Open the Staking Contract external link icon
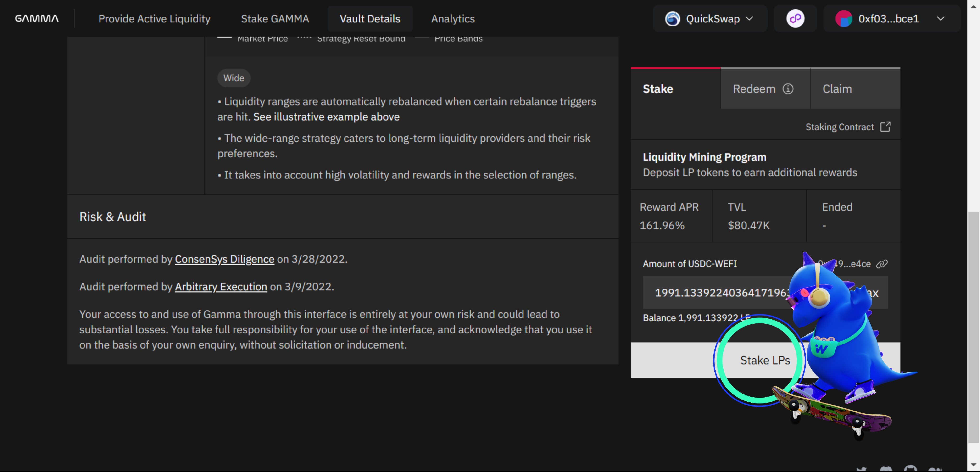Screen dimensions: 980x472 [885, 127]
